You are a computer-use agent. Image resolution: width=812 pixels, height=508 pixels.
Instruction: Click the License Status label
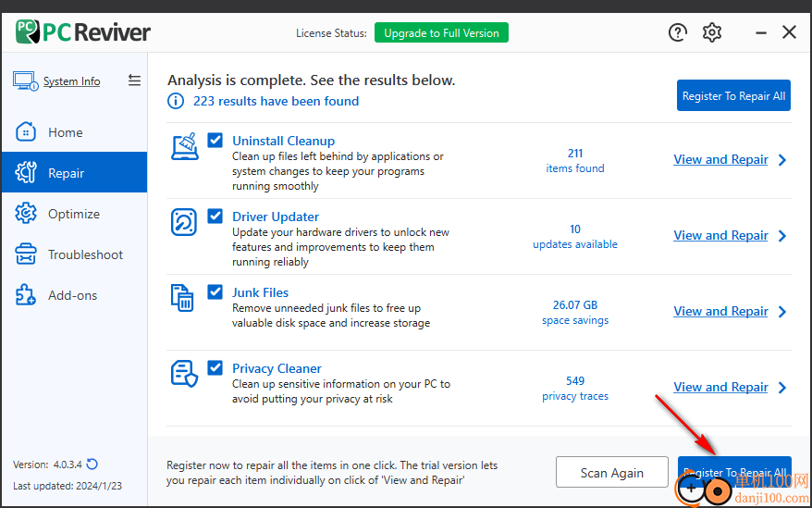click(x=331, y=33)
